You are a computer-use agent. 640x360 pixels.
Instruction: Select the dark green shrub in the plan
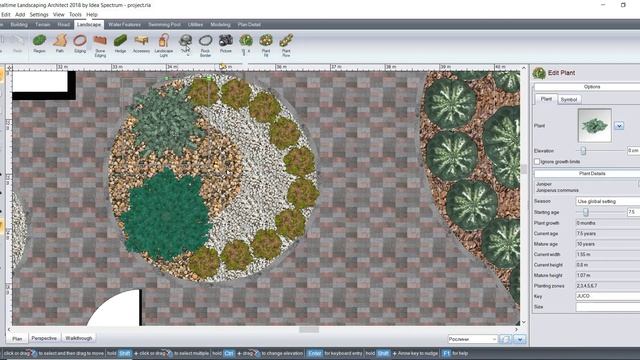[x=166, y=215]
